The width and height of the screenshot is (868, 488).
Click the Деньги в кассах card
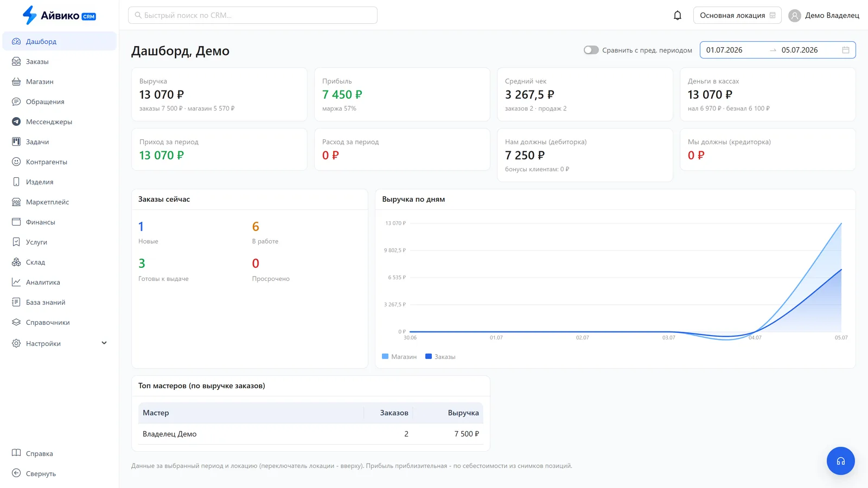tap(768, 94)
